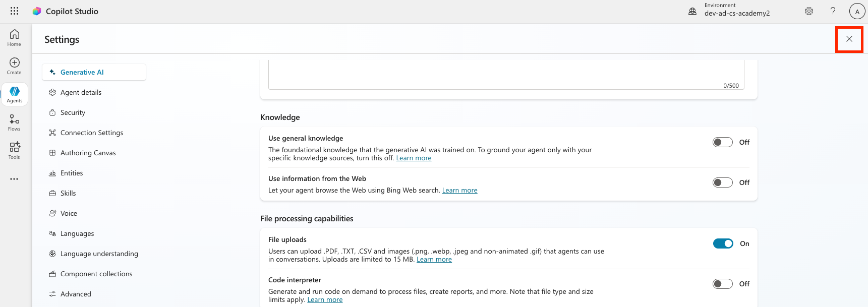This screenshot has width=868, height=307.
Task: Turn on Use information from the Web
Action: [722, 182]
